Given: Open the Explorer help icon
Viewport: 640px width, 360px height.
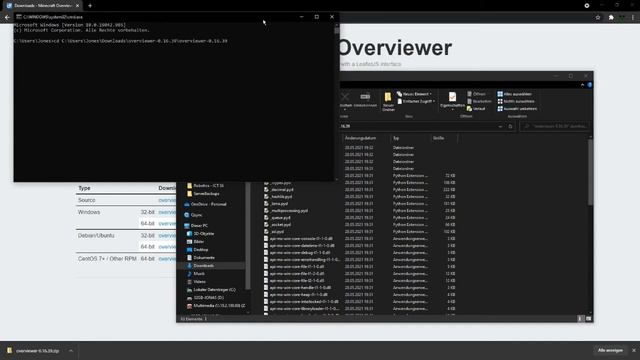Looking at the screenshot, I should (x=589, y=85).
